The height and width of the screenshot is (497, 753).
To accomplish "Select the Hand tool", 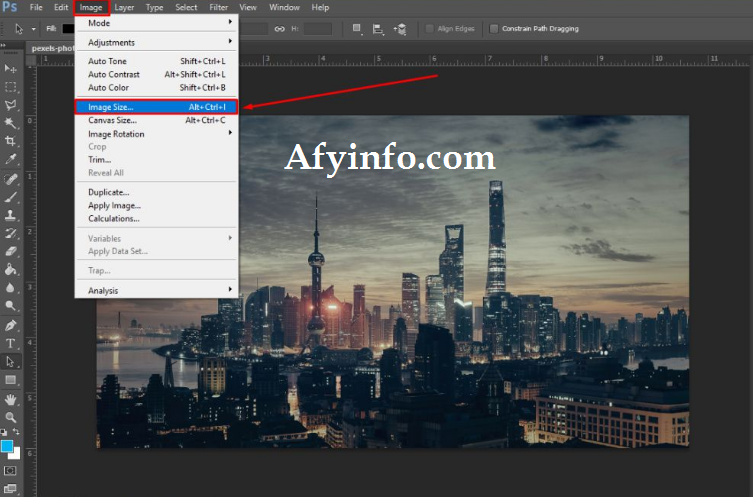I will [11, 400].
